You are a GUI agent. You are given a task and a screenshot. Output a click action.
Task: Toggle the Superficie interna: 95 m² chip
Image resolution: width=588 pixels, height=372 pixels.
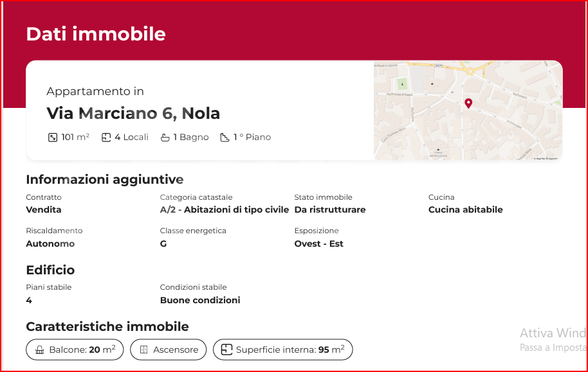pyautogui.click(x=283, y=349)
